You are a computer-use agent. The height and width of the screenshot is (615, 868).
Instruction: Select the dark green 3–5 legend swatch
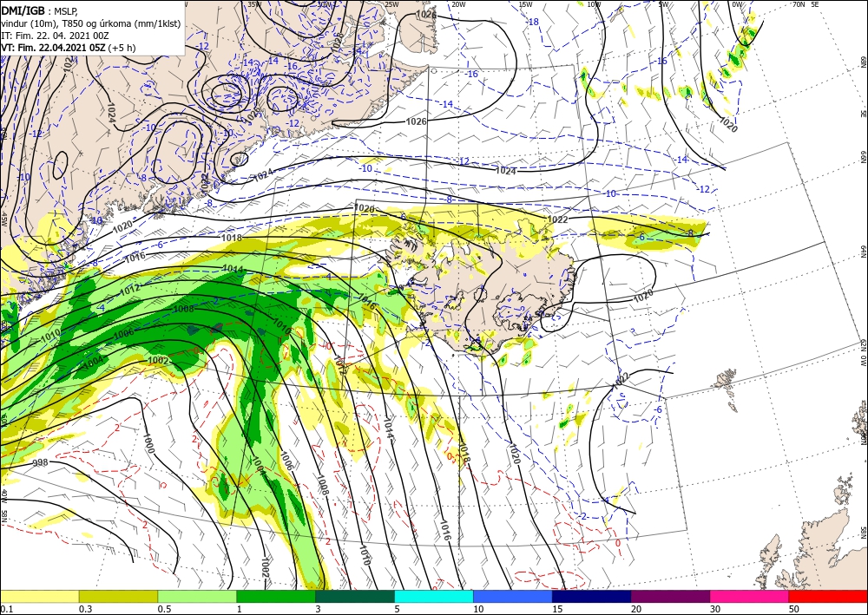click(x=355, y=596)
